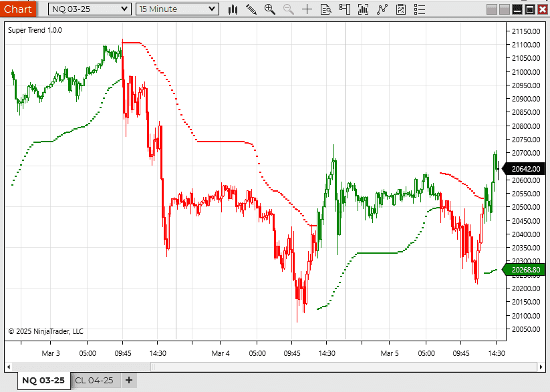Open the Properties list icon
Viewport: 550px width, 392px height.
click(420, 9)
